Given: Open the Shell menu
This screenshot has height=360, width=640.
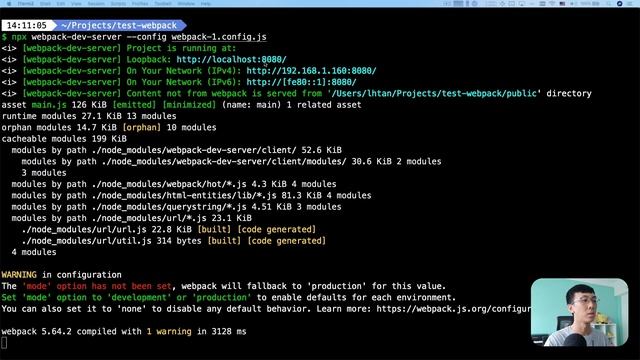Looking at the screenshot, I should [45, 4].
